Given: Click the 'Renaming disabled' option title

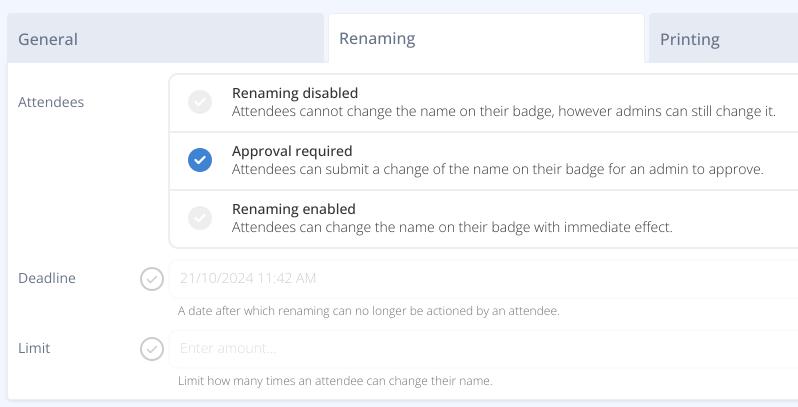Looking at the screenshot, I should 295,93.
